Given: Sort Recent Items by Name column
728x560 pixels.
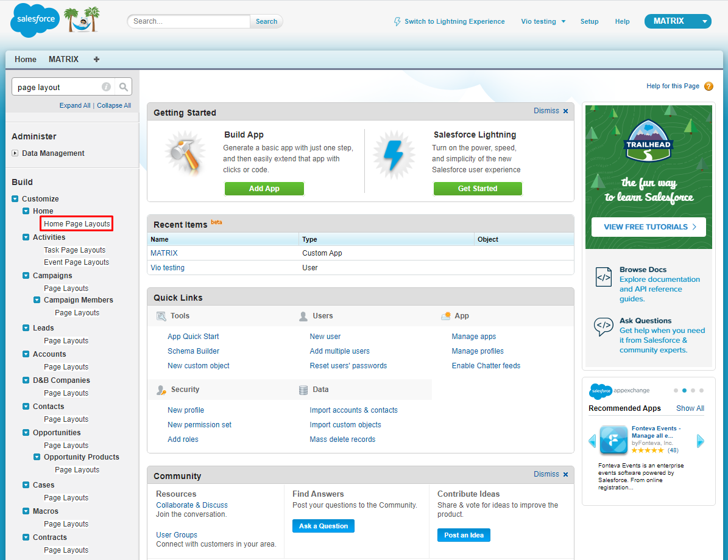Looking at the screenshot, I should 159,239.
